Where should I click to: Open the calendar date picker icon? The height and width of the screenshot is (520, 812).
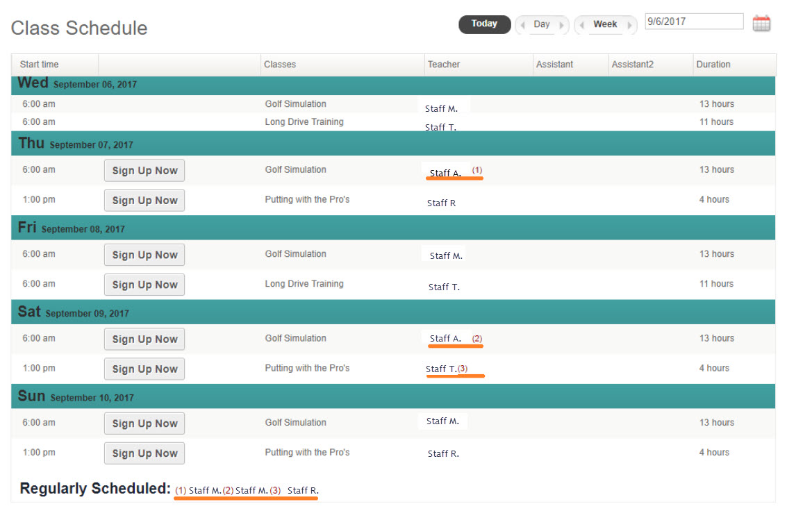pos(761,22)
